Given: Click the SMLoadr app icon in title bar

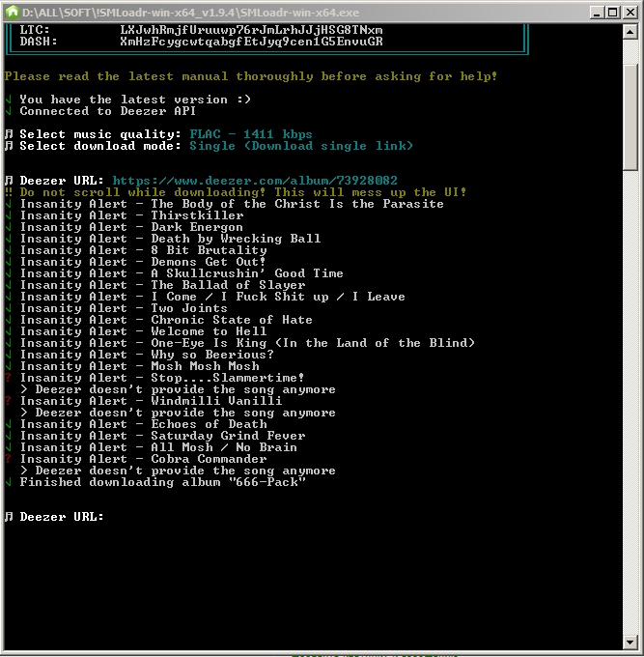Looking at the screenshot, I should [13, 13].
